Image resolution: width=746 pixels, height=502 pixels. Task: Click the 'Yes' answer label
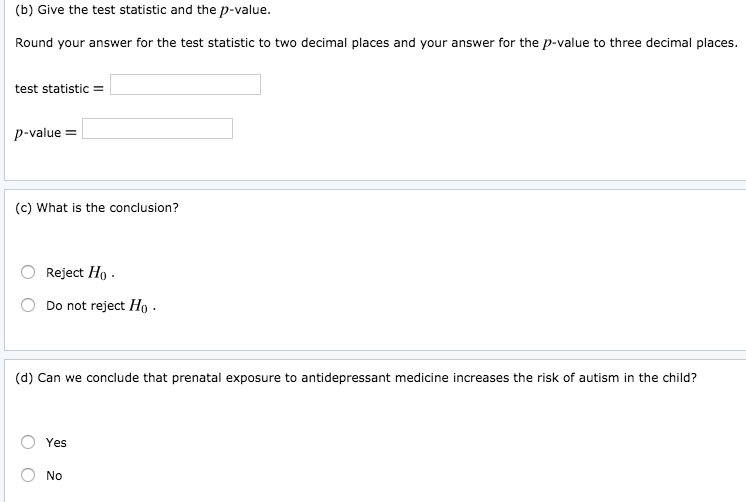(56, 442)
